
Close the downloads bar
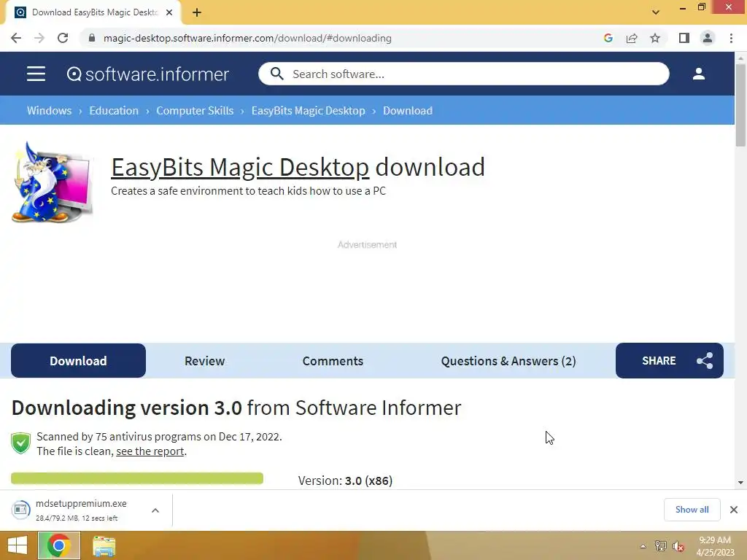(x=734, y=510)
